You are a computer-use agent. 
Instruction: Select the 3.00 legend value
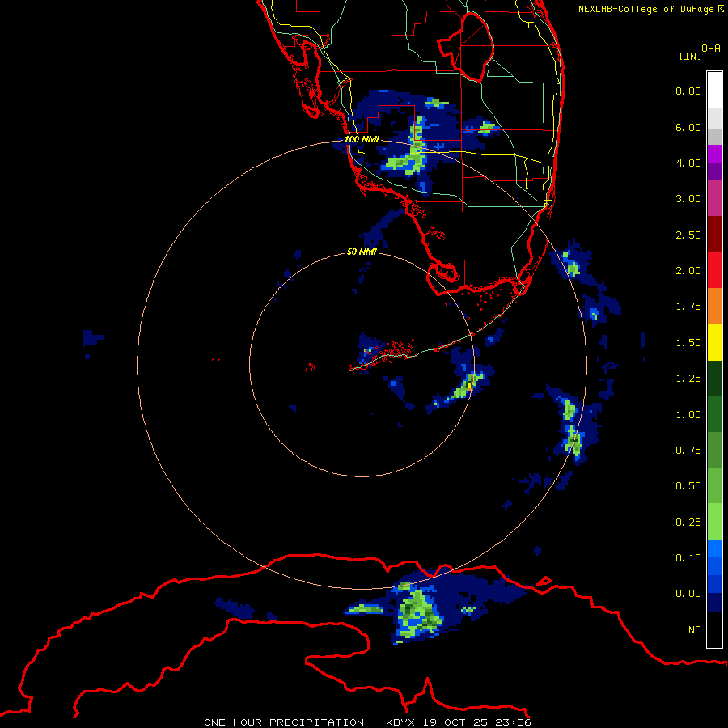(688, 199)
